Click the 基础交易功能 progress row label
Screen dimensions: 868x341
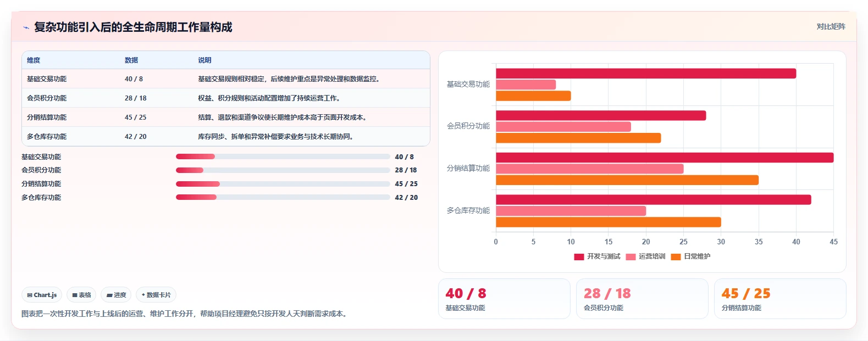(x=41, y=157)
